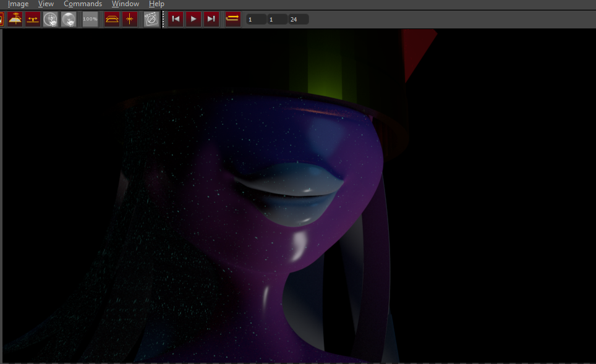Viewport: 596px width, 364px height.
Task: Click the partially visible icon at toolbar's left edge
Action: coord(2,19)
